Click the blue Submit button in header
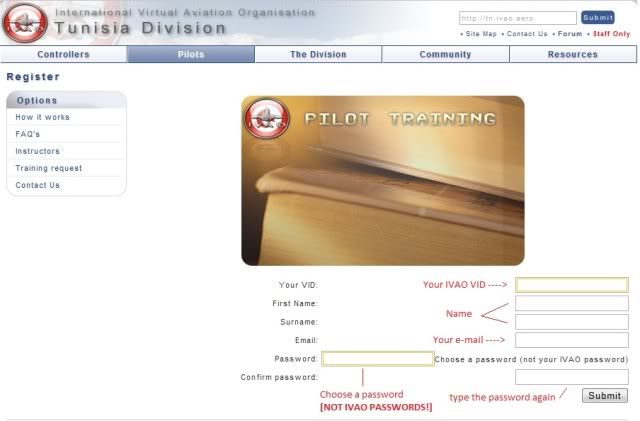Screen dimensions: 640x421 pos(598,18)
